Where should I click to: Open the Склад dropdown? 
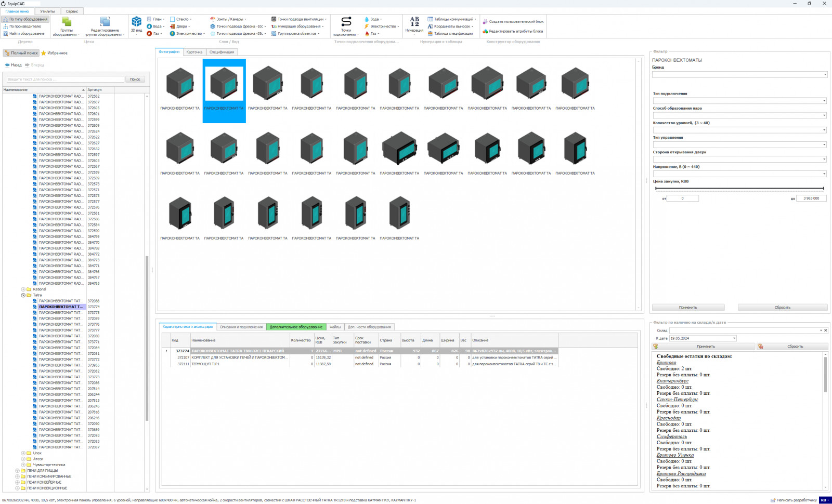[x=821, y=330]
